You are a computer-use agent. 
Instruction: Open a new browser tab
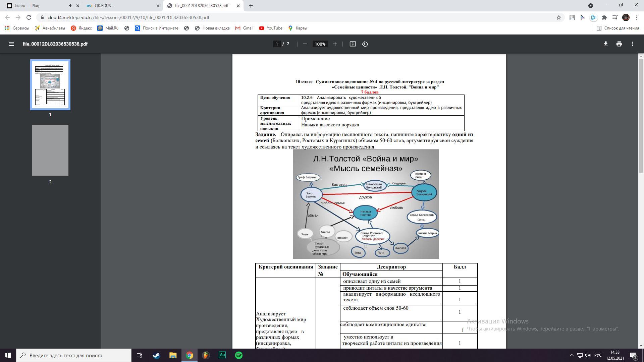[x=251, y=6]
